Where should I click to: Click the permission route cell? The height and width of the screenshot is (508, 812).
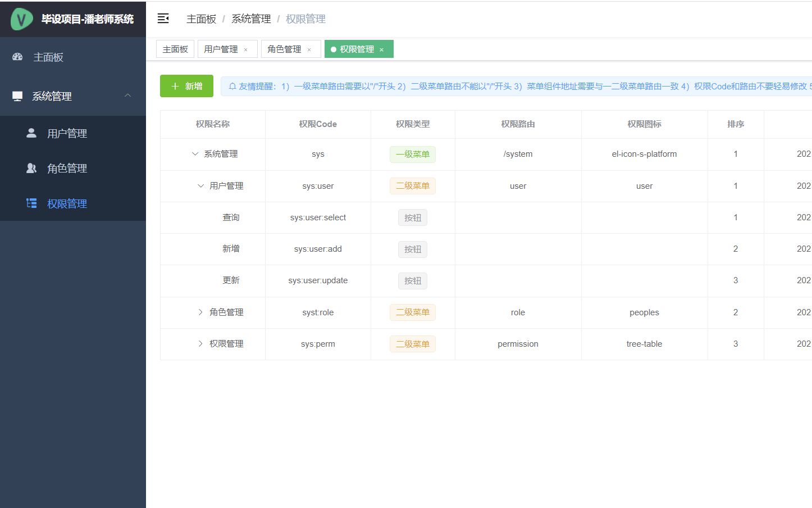click(518, 344)
